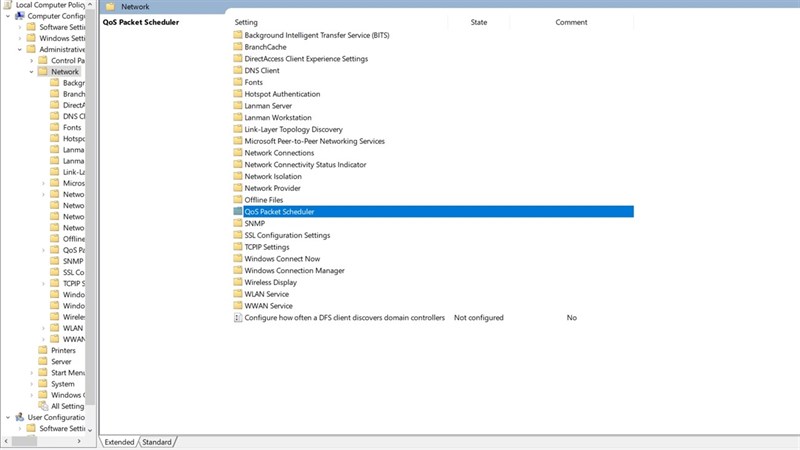Click the WWAN Service folder icon in list
800x450 pixels.
[x=238, y=306]
